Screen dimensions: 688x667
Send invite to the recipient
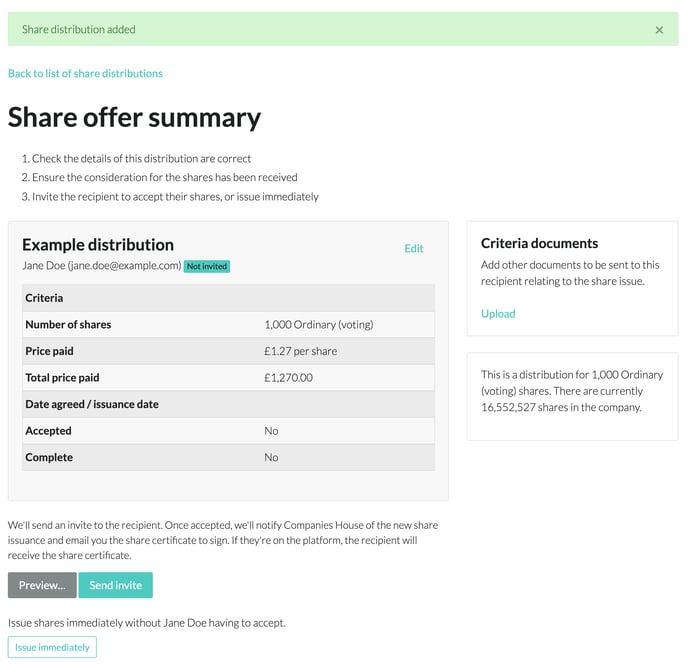pos(116,585)
